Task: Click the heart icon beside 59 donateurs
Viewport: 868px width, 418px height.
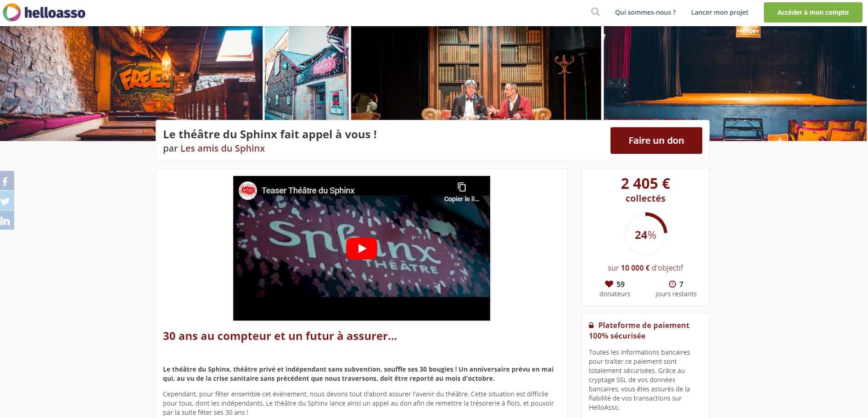Action: (x=609, y=284)
